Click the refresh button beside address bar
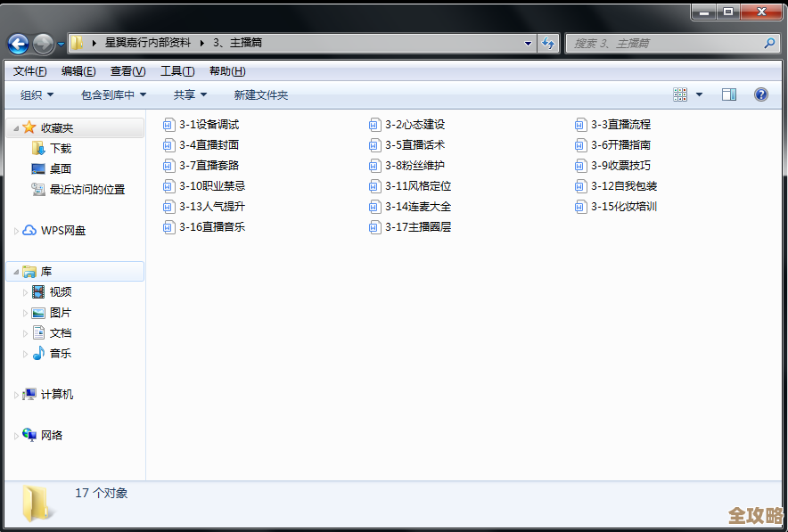 tap(549, 43)
